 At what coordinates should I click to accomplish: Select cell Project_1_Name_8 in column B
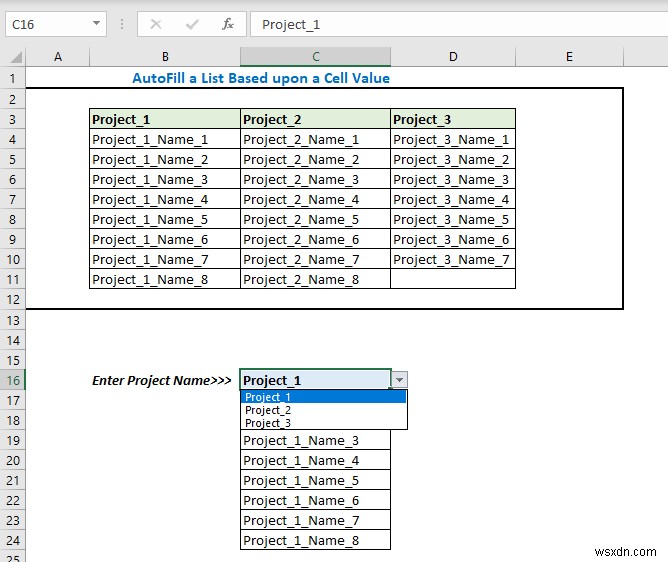pos(165,279)
